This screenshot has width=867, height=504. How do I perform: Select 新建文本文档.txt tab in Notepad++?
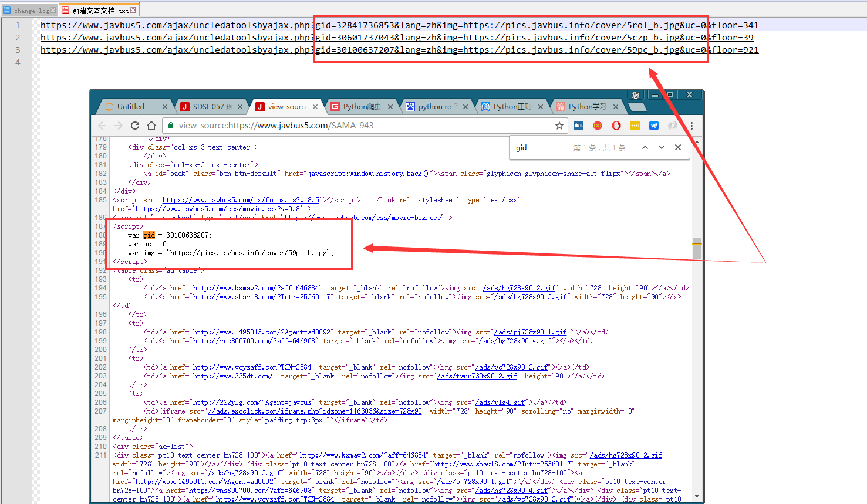pyautogui.click(x=99, y=11)
